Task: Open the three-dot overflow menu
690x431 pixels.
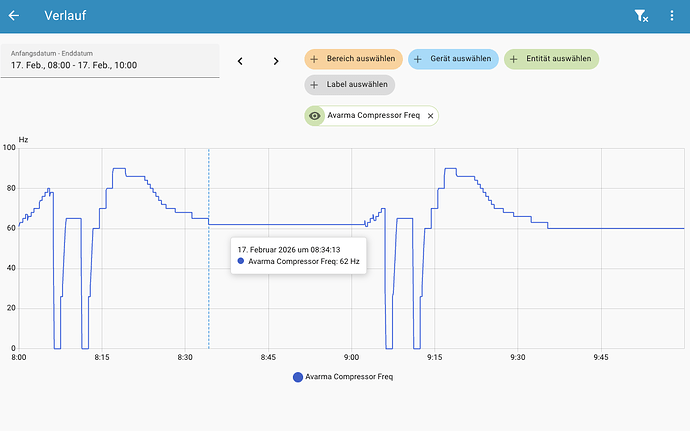Action: coord(672,16)
